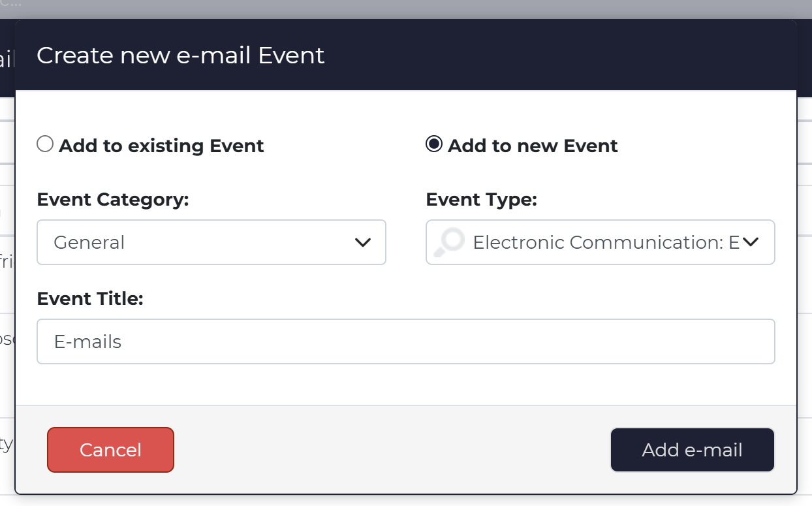Click the 'Create new e-mail Event' dialog title
The image size is (812, 506).
pos(181,55)
